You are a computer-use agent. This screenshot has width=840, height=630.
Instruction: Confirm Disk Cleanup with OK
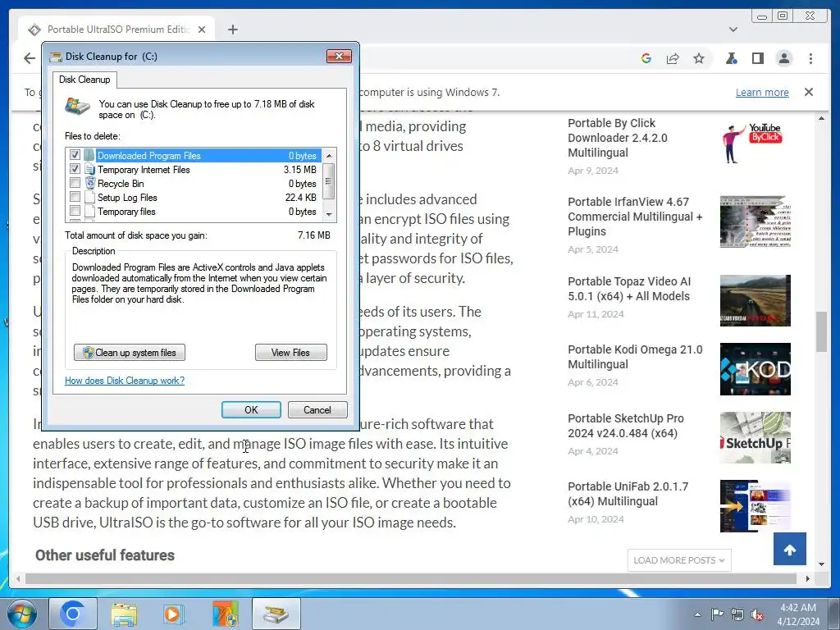[251, 410]
